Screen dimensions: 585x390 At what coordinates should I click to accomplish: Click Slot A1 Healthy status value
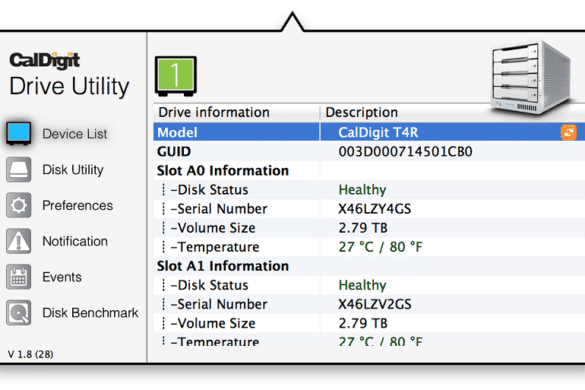362,285
